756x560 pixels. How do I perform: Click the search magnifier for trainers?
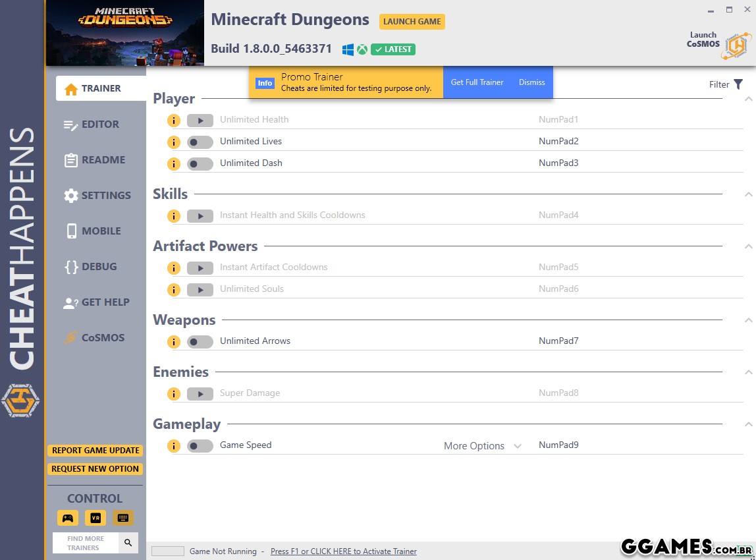click(128, 543)
